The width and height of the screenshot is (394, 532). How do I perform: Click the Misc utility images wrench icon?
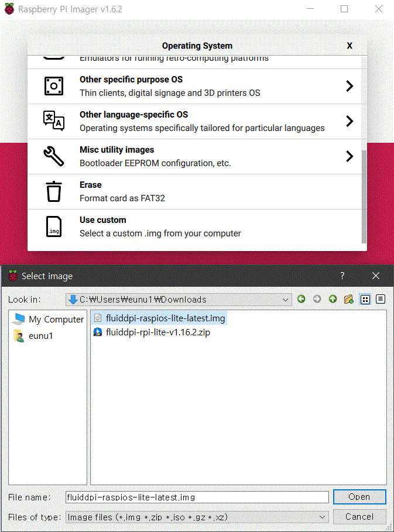(x=54, y=156)
